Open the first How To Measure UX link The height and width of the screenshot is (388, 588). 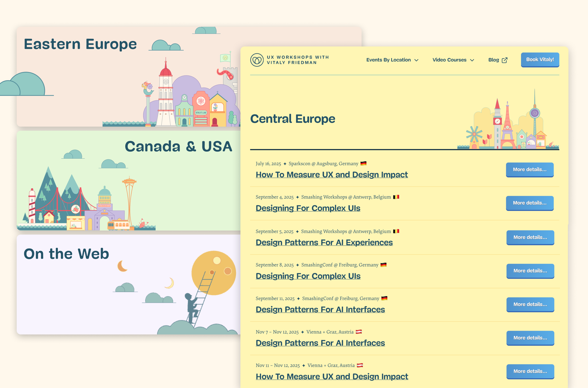point(332,175)
